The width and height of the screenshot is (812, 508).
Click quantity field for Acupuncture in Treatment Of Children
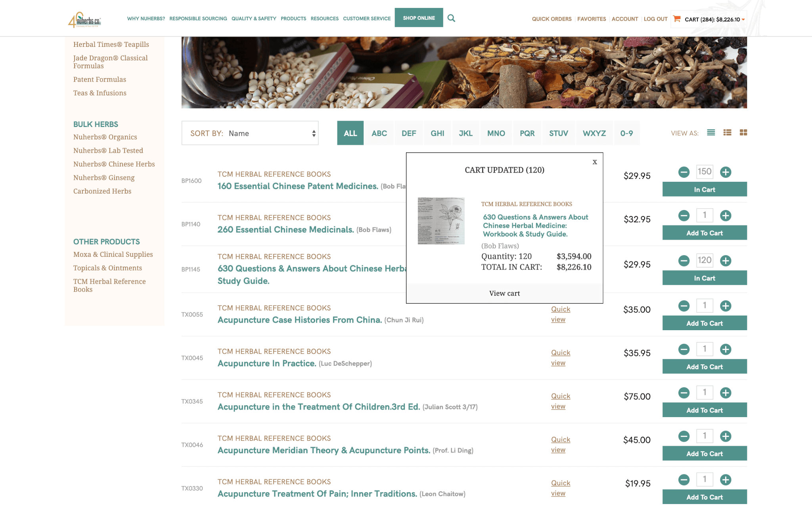[x=705, y=393]
